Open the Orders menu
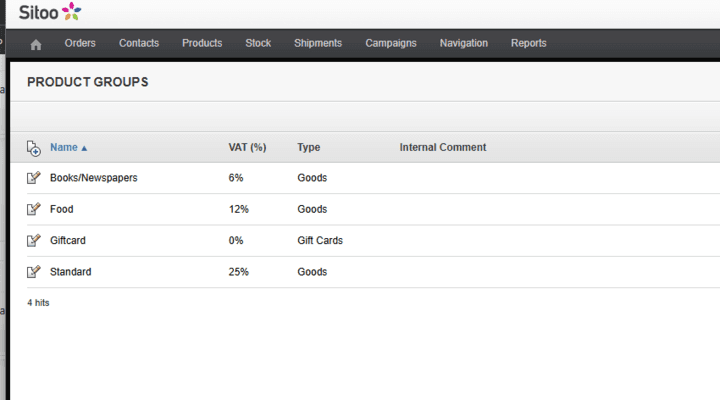This screenshot has width=720, height=400. tap(80, 44)
